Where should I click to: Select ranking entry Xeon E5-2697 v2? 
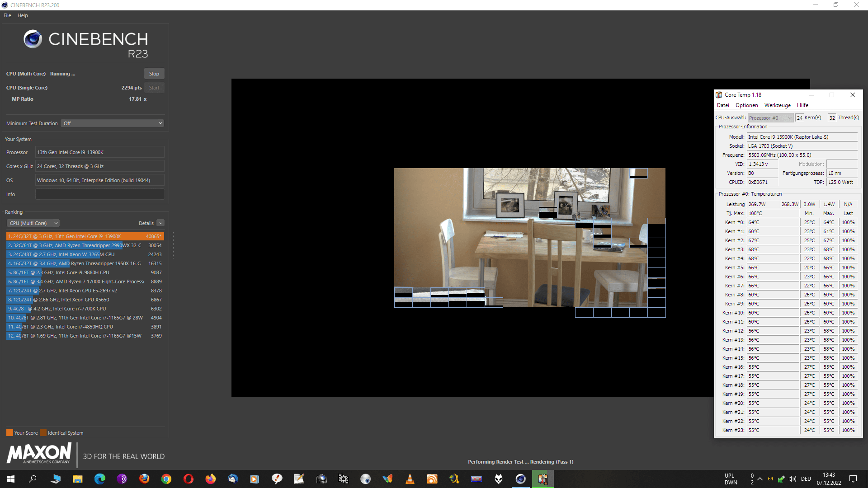85,291
